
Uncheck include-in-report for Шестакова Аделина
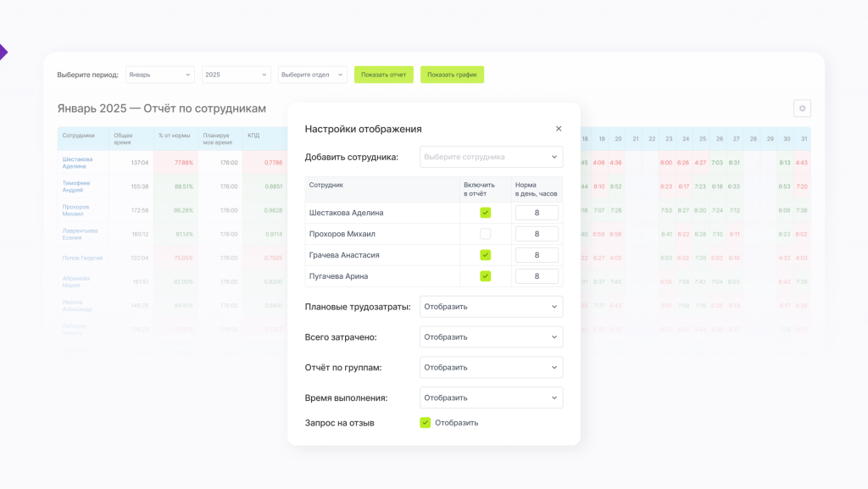[x=486, y=213]
